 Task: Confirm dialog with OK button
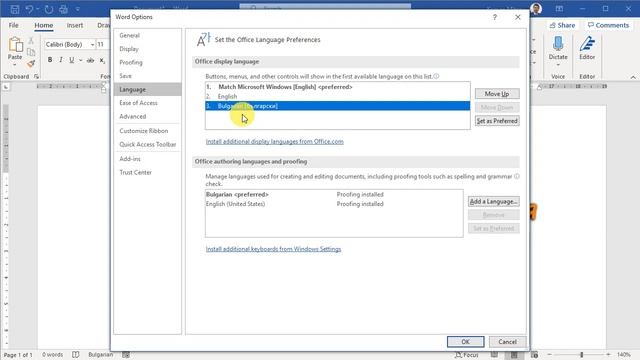click(x=465, y=342)
